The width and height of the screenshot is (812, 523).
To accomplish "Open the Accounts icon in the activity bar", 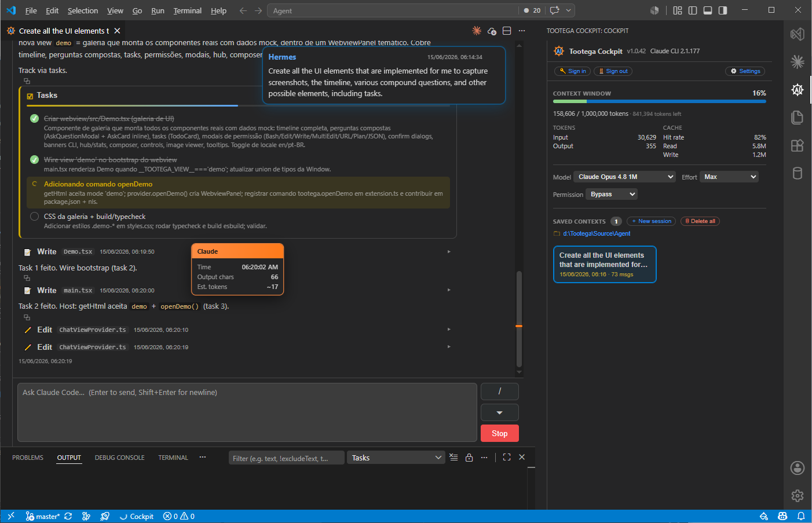I will pyautogui.click(x=798, y=468).
